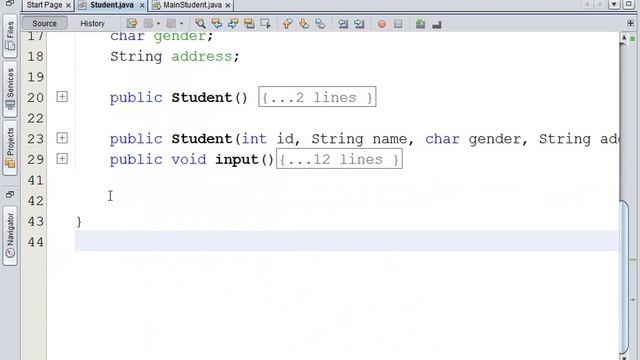Toggle a bookmark on the current line

[x=320, y=24]
